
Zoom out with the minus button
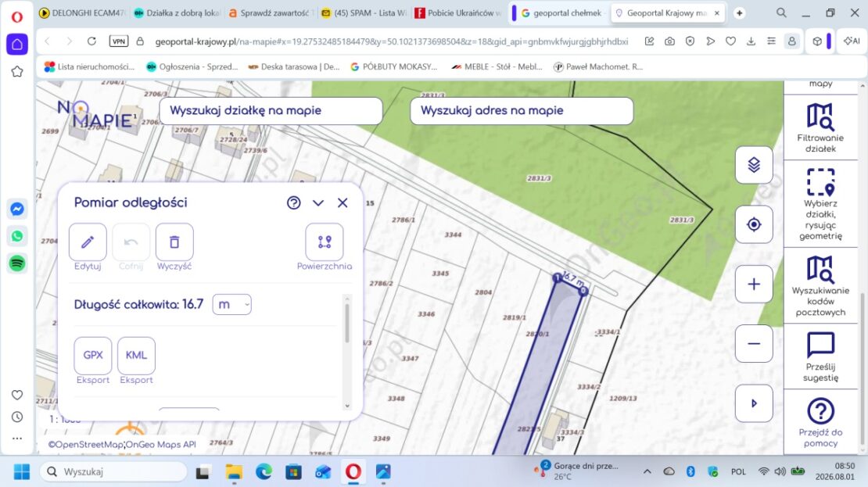coord(754,344)
